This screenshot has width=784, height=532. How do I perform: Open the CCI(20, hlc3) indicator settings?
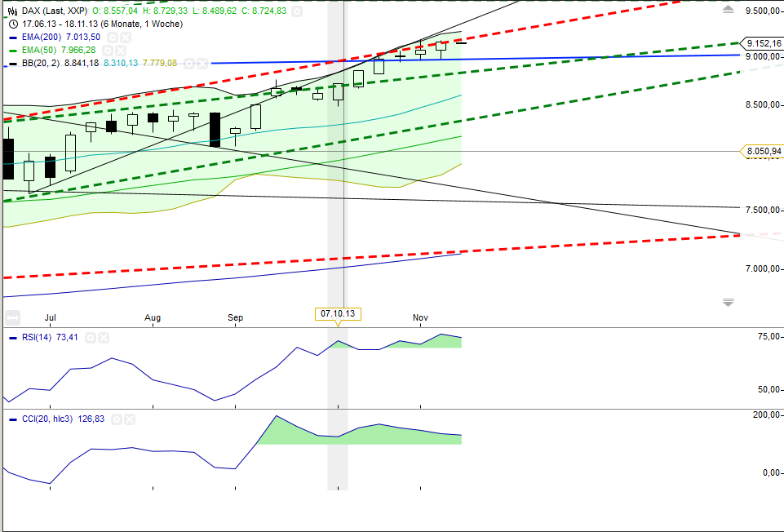coord(117,419)
